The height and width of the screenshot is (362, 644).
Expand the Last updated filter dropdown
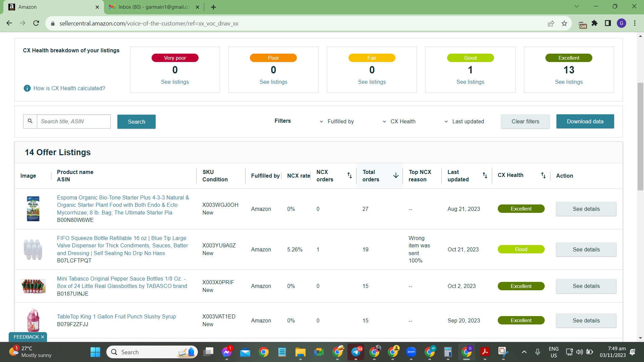(464, 121)
